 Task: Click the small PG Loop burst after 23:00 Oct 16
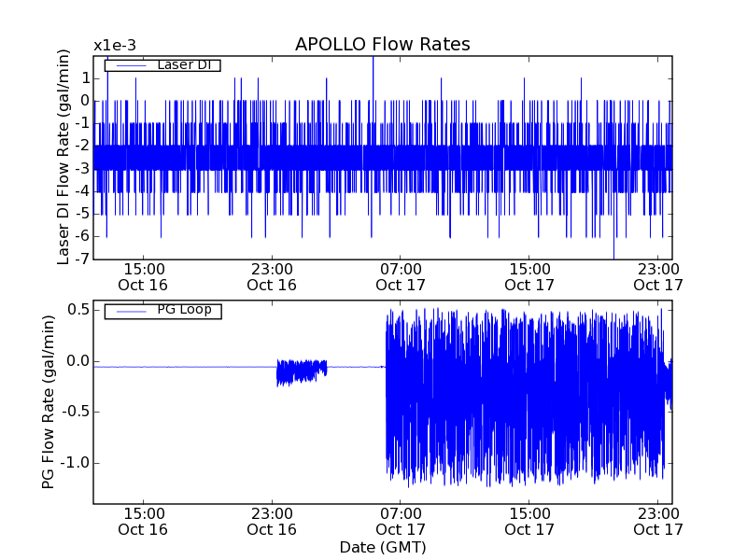pos(302,371)
